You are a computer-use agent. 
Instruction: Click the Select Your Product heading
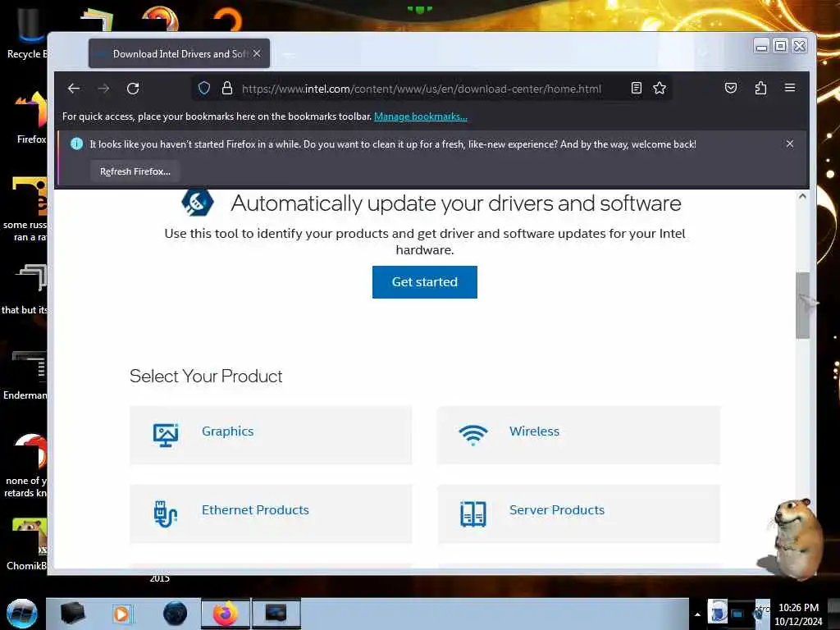coord(206,376)
